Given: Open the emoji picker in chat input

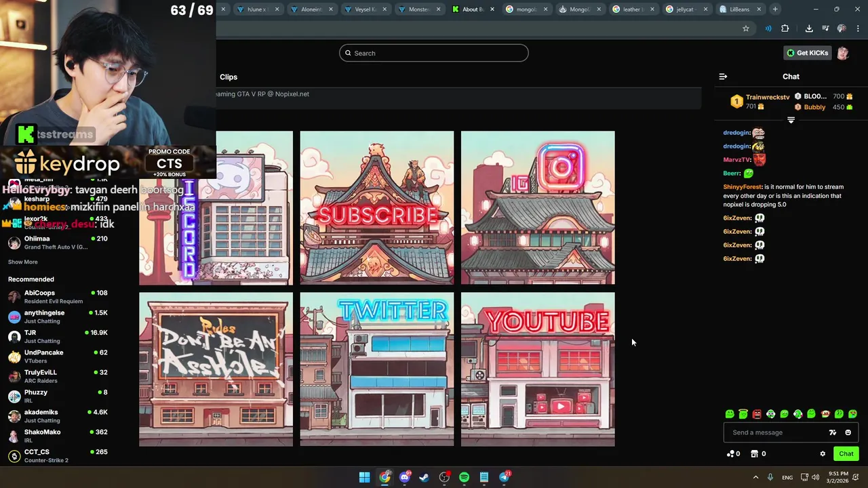Looking at the screenshot, I should 848,432.
